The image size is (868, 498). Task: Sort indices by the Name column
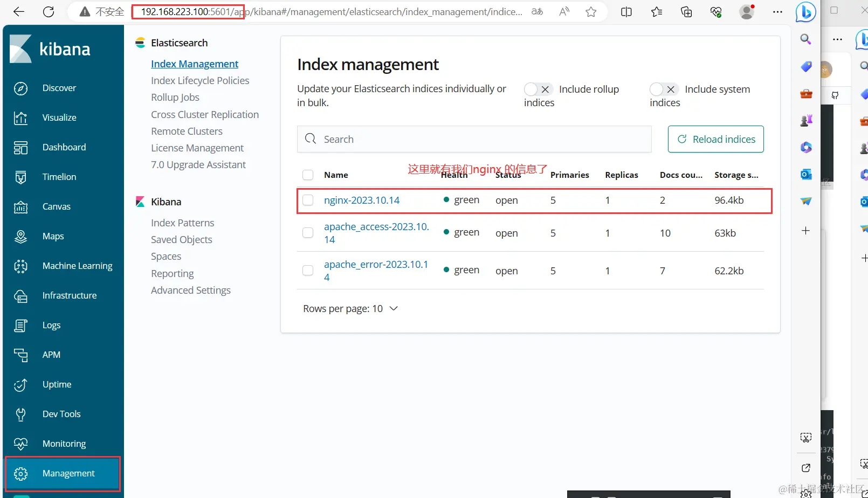pyautogui.click(x=336, y=175)
